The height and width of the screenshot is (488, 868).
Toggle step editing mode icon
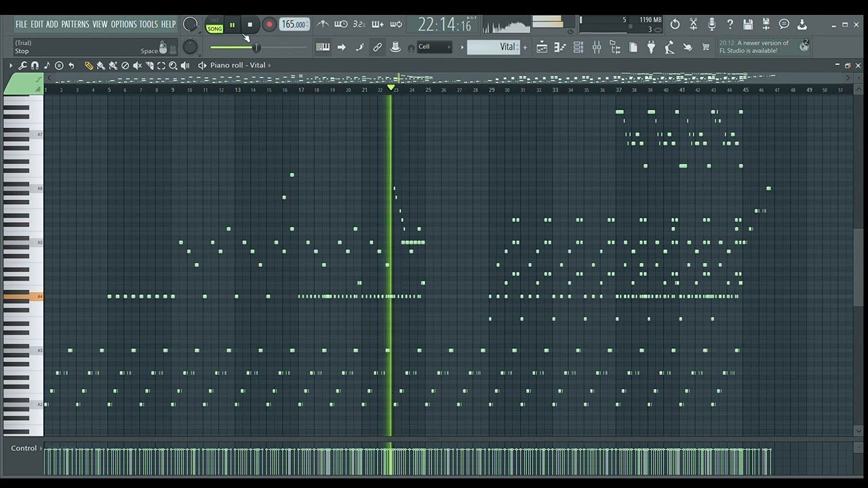(359, 47)
